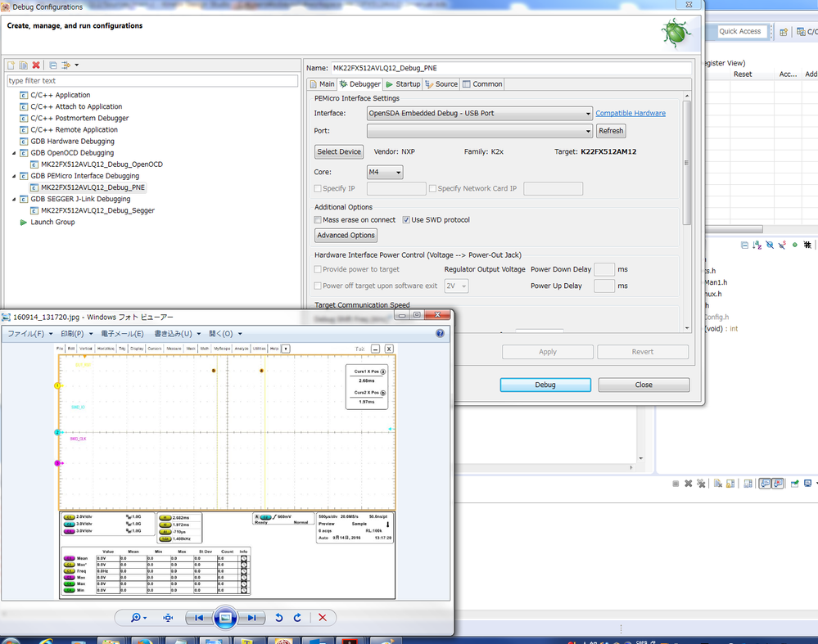Rotate image clockwise in Photo Viewer
Image resolution: width=818 pixels, height=644 pixels.
coord(297,618)
